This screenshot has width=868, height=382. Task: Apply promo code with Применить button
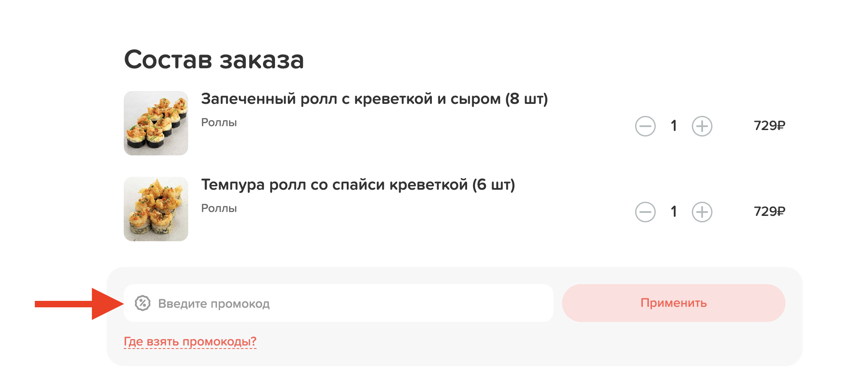[x=673, y=303]
